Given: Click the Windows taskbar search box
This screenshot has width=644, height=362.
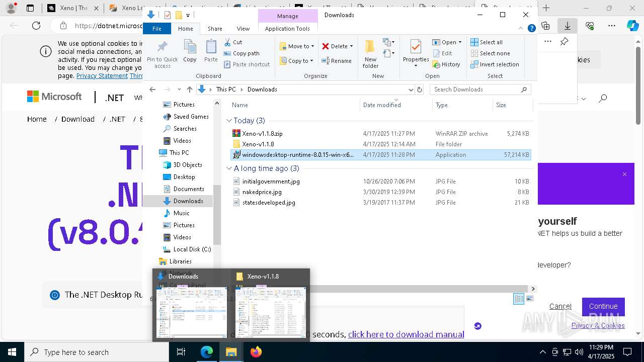Looking at the screenshot, I should pos(97,352).
